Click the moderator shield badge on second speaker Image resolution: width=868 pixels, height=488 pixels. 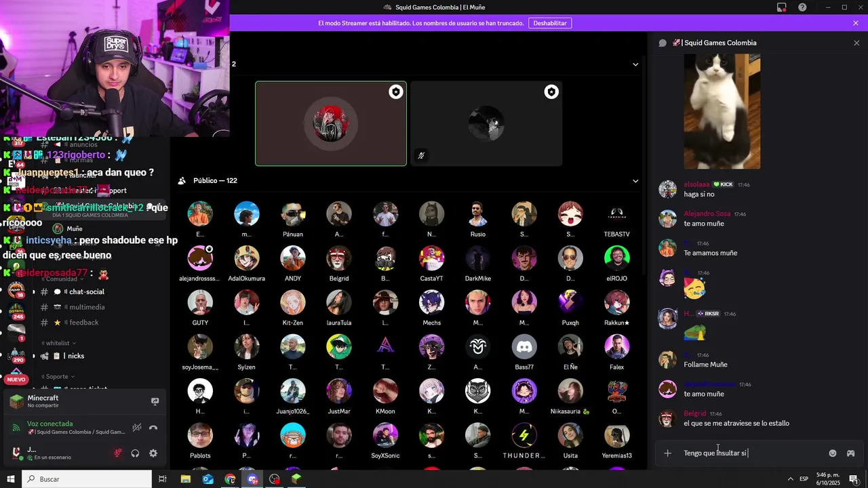tap(551, 92)
